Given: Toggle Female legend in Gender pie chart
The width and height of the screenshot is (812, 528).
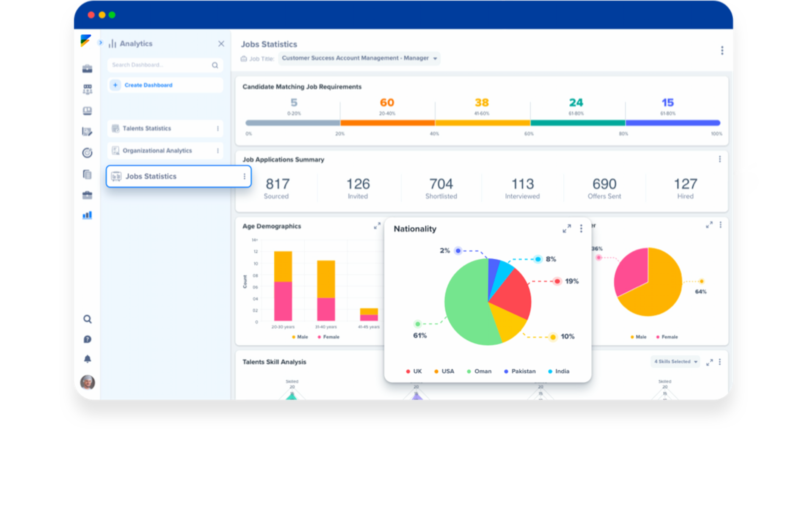Looking at the screenshot, I should (667, 337).
